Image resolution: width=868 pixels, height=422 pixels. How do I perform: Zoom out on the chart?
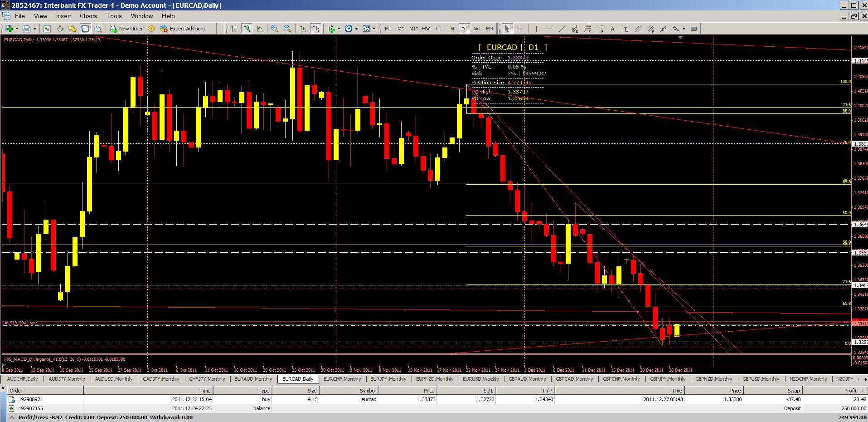(287, 29)
